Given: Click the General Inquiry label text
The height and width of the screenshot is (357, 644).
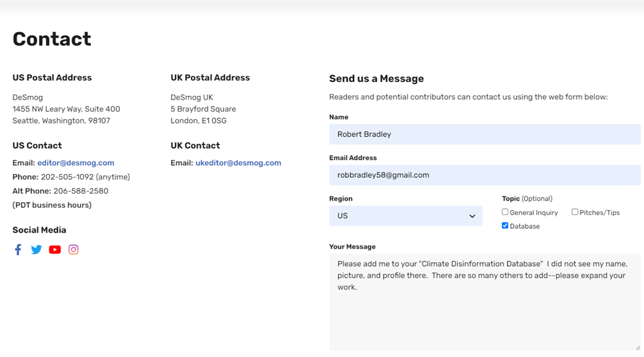Looking at the screenshot, I should click(x=534, y=213).
